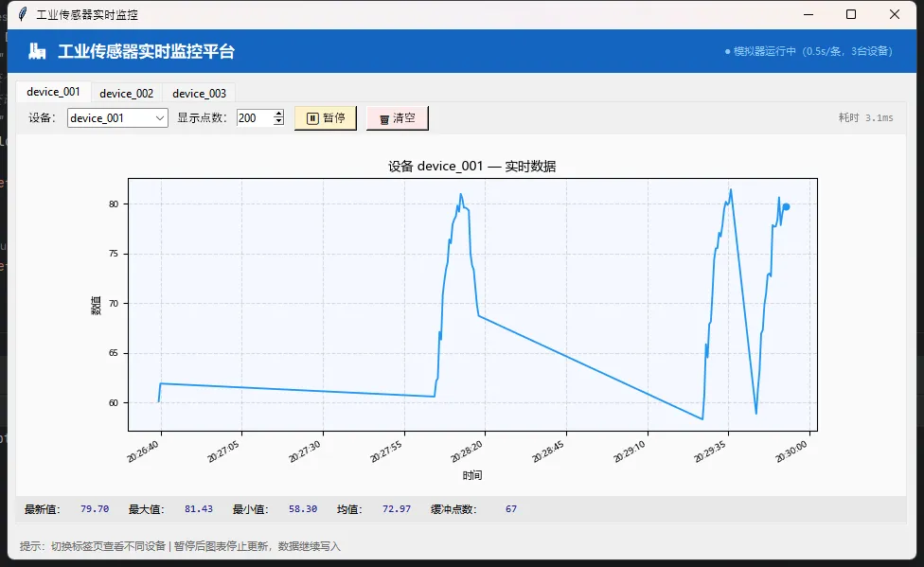924x567 pixels.
Task: Click the 显示点数 input field showing 200
Action: click(x=254, y=118)
